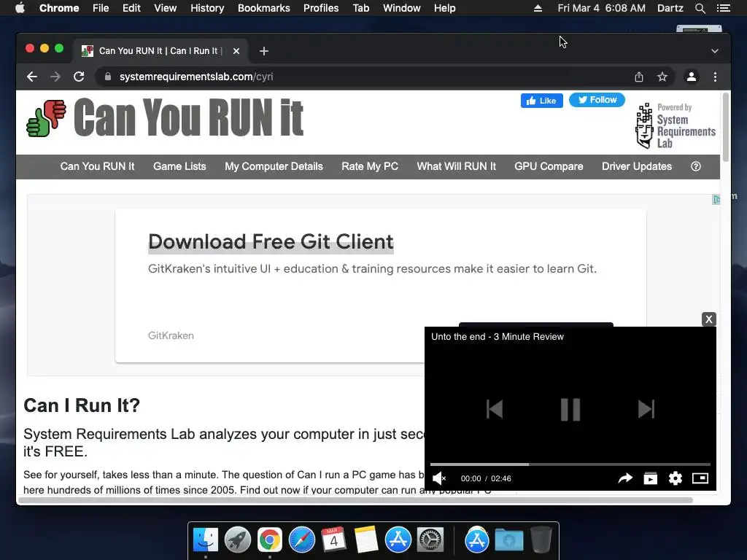Click the AdChoices icon on ad

pos(716,200)
